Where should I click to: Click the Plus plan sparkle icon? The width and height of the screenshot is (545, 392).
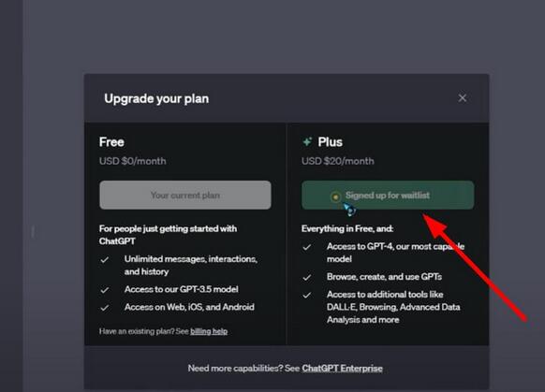pyautogui.click(x=307, y=141)
